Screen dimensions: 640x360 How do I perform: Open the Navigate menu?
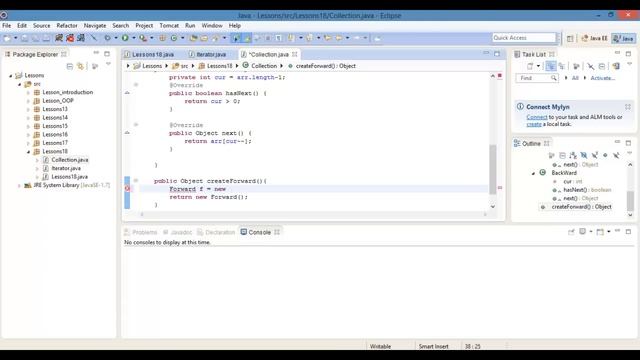pos(95,25)
